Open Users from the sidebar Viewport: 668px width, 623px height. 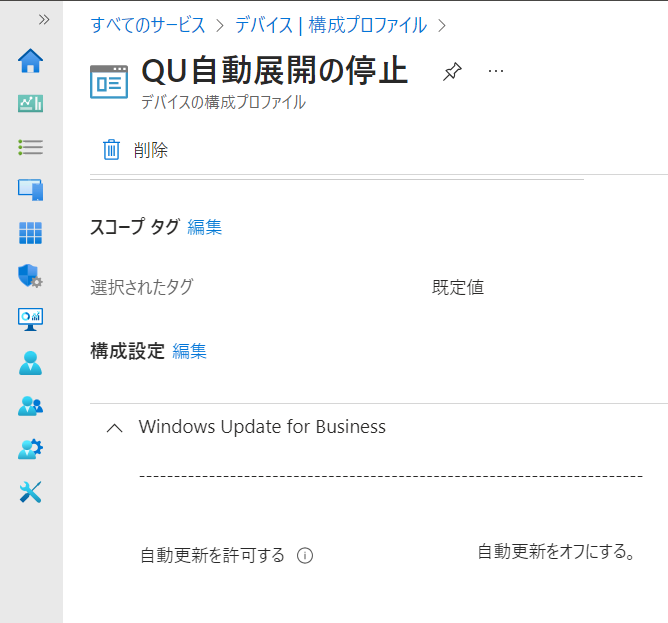pyautogui.click(x=31, y=362)
